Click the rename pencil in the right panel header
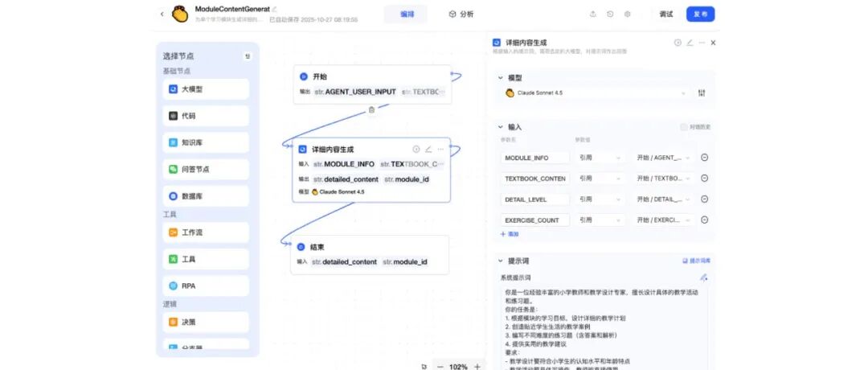This screenshot has width=868, height=370. (x=690, y=43)
